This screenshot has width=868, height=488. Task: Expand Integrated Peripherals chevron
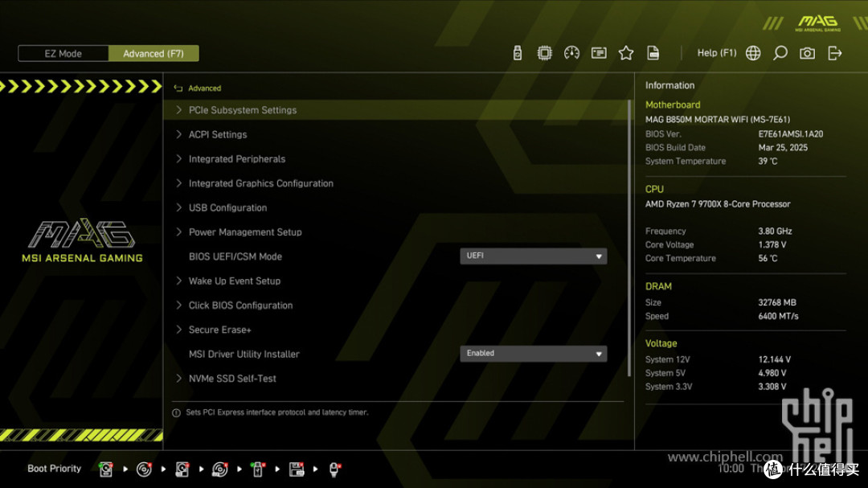pyautogui.click(x=178, y=158)
